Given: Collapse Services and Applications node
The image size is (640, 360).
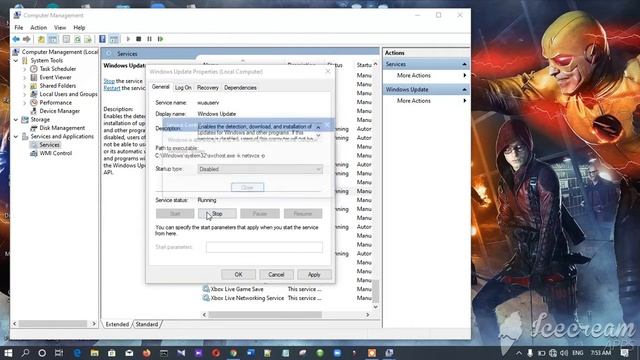Looking at the screenshot, I should tap(16, 136).
